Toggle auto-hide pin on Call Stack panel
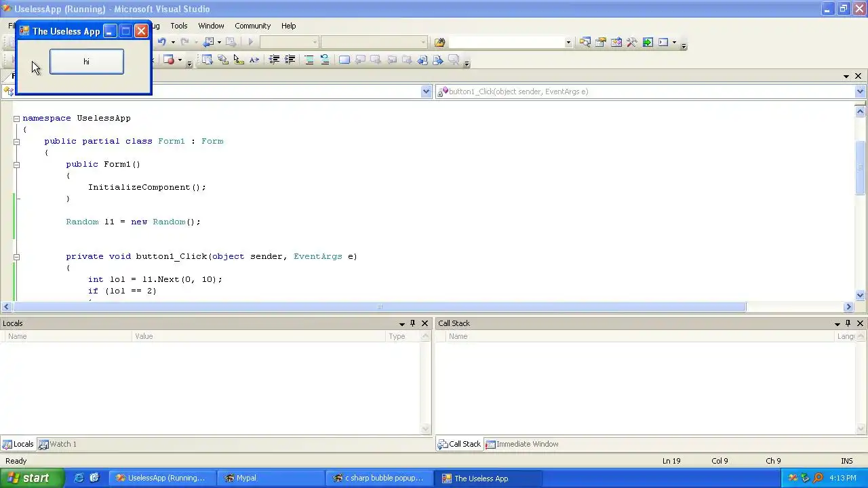Image resolution: width=868 pixels, height=488 pixels. point(848,323)
